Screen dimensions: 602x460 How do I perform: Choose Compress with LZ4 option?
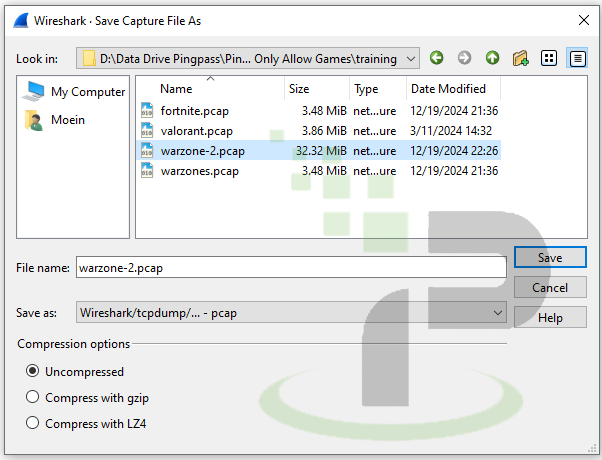[x=33, y=424]
